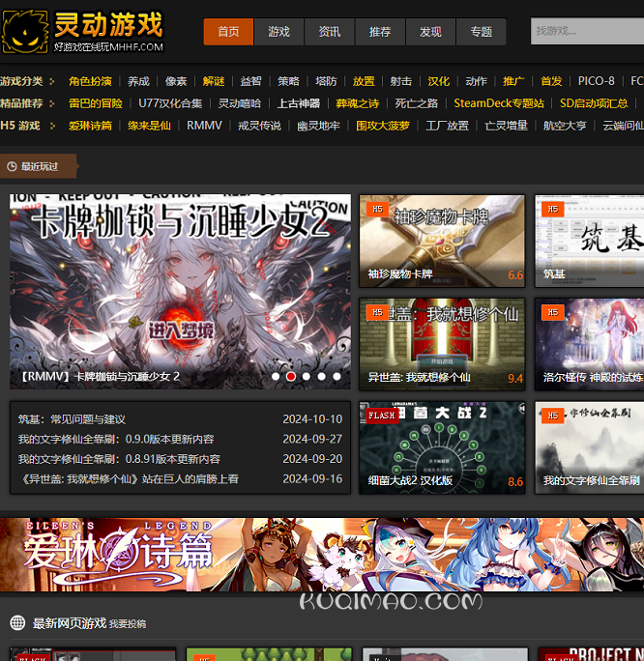Viewport: 644px width, 661px height.
Task: Click the 灵动游戏 site logo
Action: pos(82,32)
